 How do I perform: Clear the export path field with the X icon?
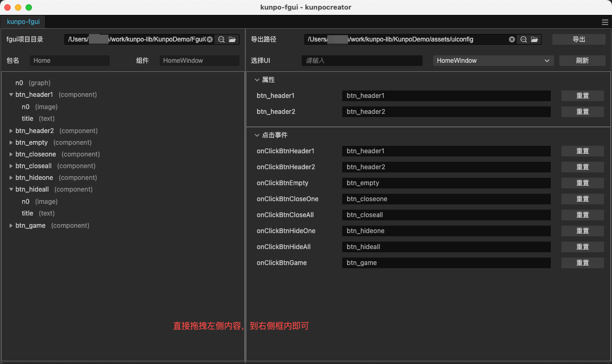[512, 39]
